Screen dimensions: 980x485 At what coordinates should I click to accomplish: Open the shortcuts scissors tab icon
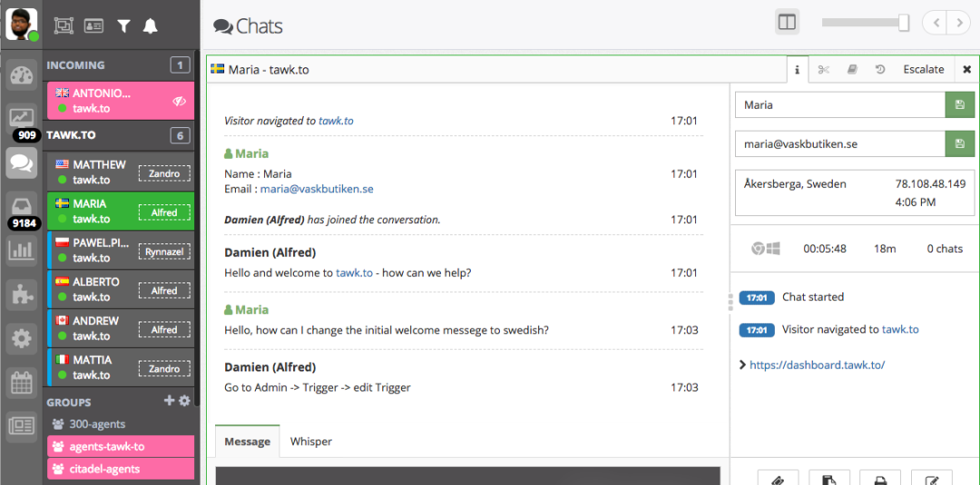823,69
